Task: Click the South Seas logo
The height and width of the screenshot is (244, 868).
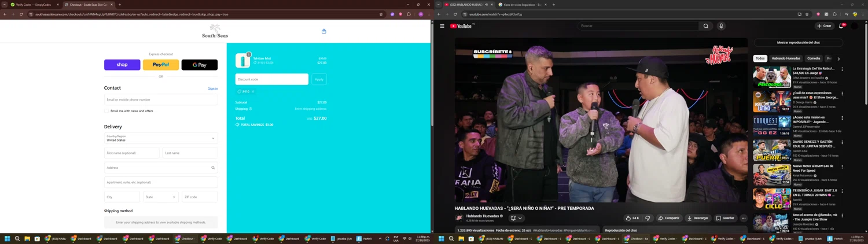Action: click(215, 31)
